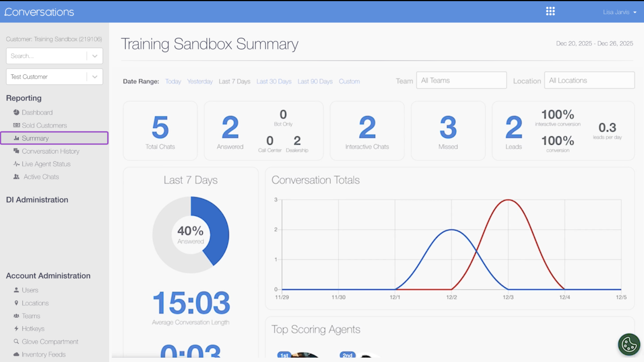Click the Conversation History chat icon
644x362 pixels.
coord(16,151)
